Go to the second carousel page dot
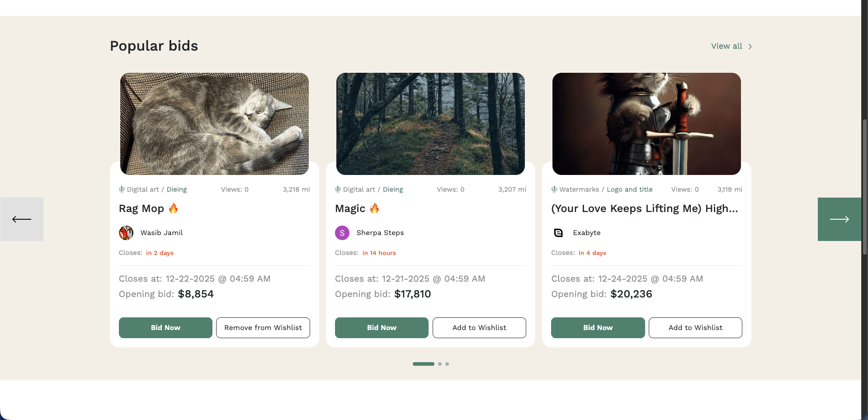868x420 pixels. pos(440,364)
